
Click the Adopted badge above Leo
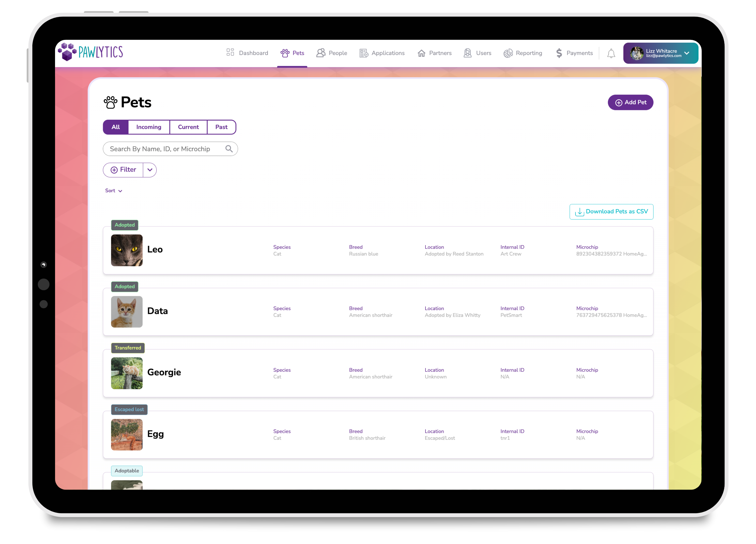[125, 225]
